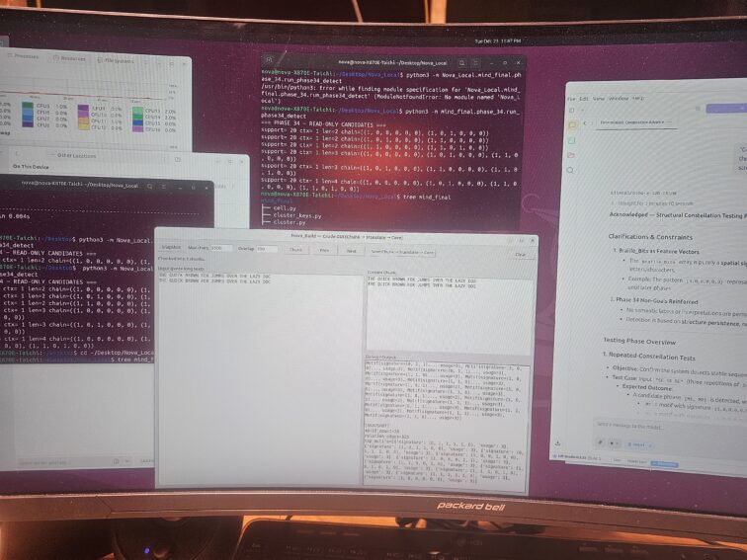Click the CPU15 blue color swatch
This screenshot has width=747, height=560.
pyautogui.click(x=138, y=122)
